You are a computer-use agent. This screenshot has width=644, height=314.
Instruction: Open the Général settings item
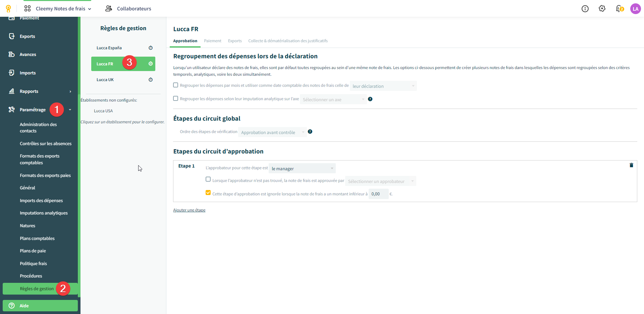pyautogui.click(x=28, y=188)
